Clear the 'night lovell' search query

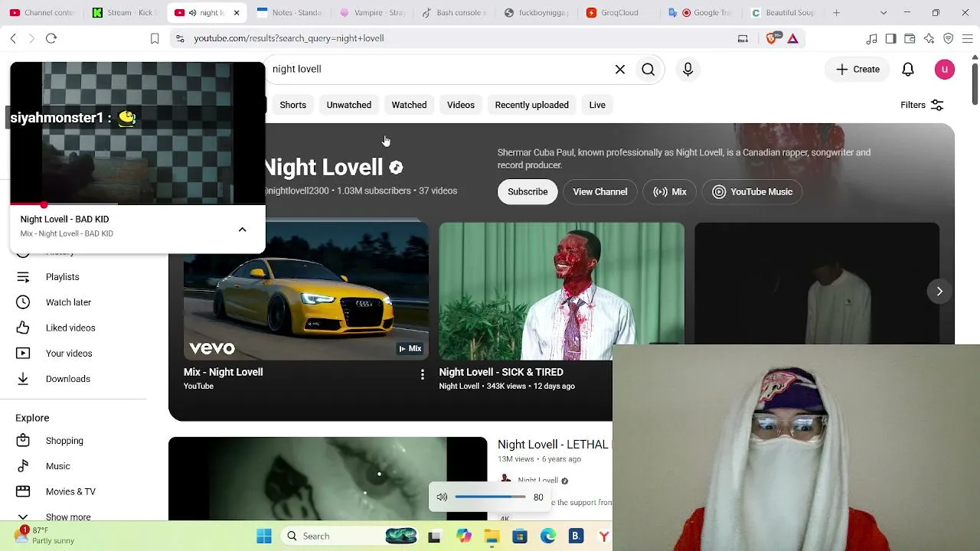[620, 70]
